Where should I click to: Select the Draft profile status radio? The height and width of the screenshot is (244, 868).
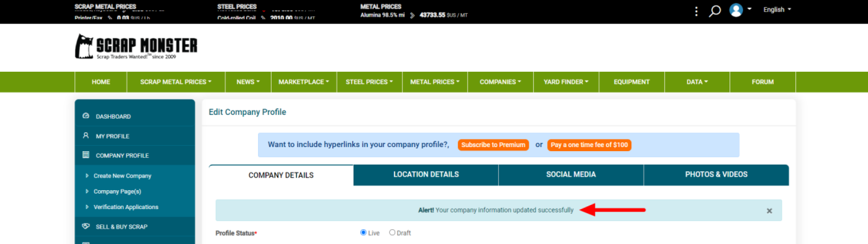[x=392, y=232]
